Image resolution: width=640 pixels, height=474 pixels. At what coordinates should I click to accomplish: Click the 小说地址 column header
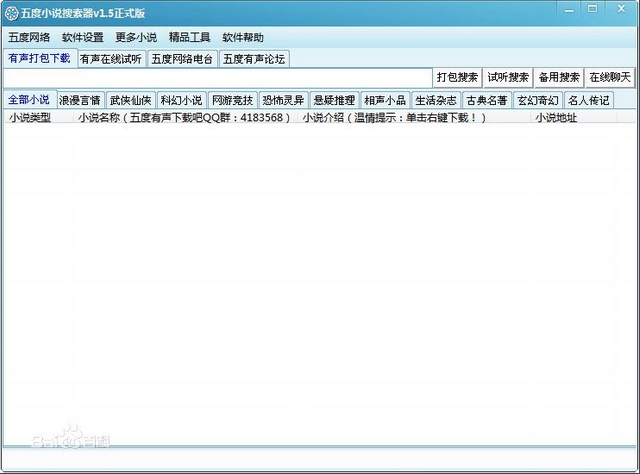(x=573, y=118)
